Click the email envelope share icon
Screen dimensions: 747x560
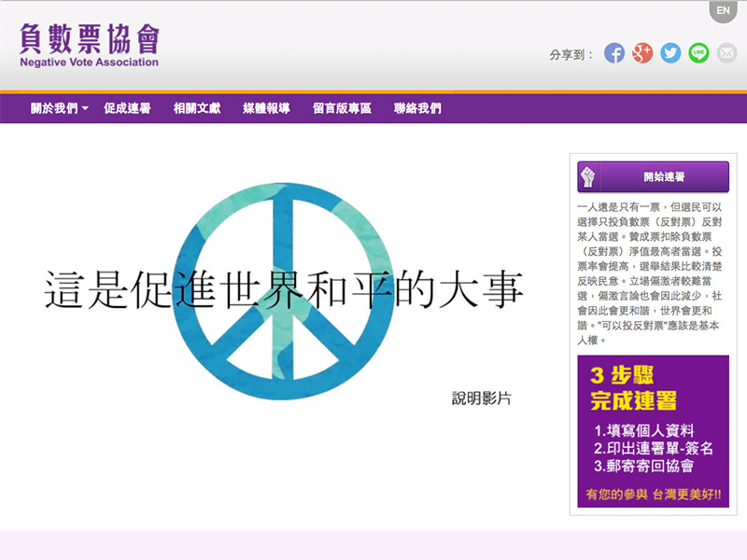[x=725, y=54]
